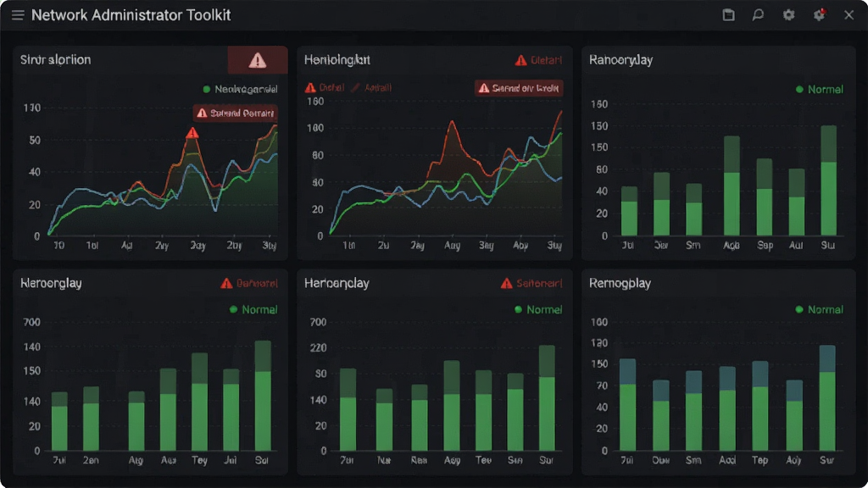Click large red warning box in first panel
Viewport: 868px width, 488px height.
pyautogui.click(x=258, y=60)
